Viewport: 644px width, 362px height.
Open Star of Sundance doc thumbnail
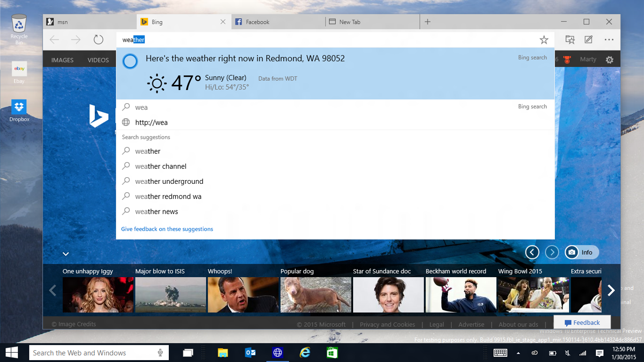(388, 294)
